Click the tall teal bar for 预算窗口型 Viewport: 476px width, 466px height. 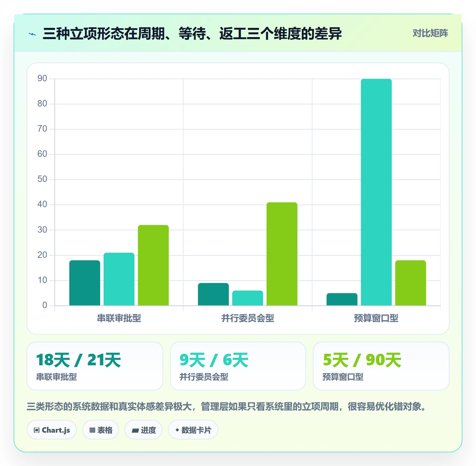pos(376,192)
